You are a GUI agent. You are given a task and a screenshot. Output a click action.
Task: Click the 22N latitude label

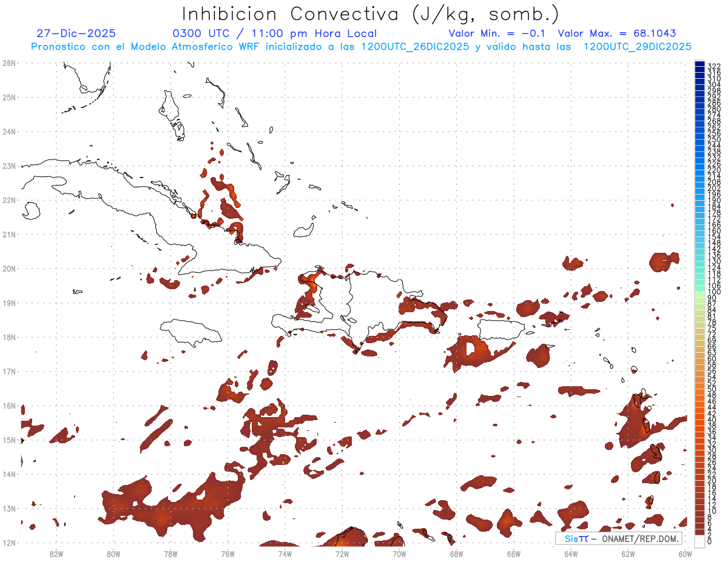(x=9, y=200)
